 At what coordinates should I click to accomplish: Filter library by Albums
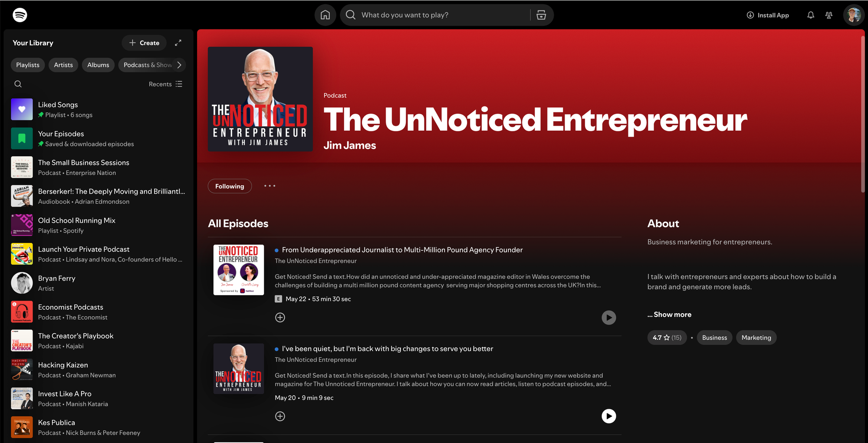pyautogui.click(x=98, y=65)
